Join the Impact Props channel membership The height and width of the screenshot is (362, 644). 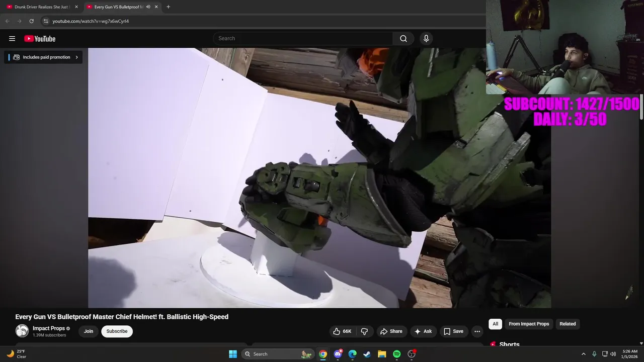pos(89,331)
